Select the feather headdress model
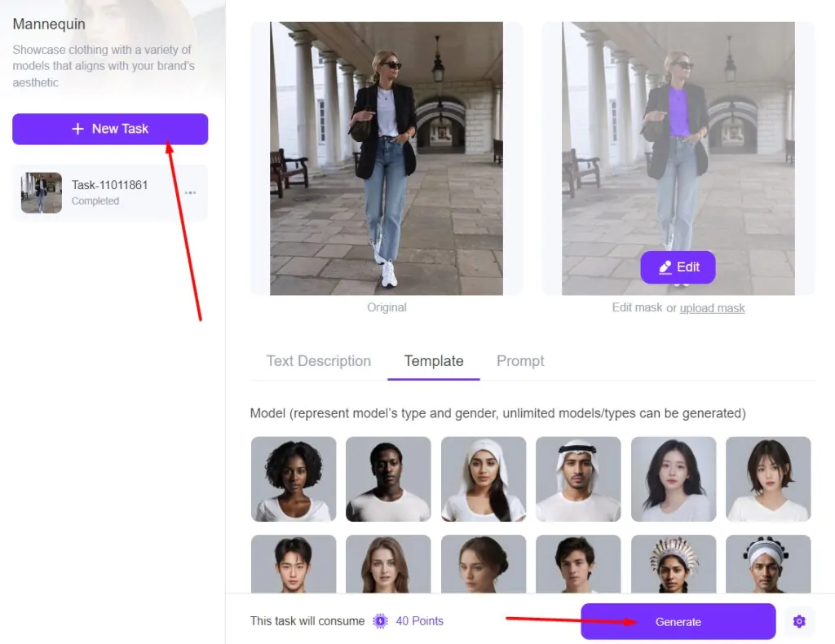835x644 pixels. click(674, 564)
